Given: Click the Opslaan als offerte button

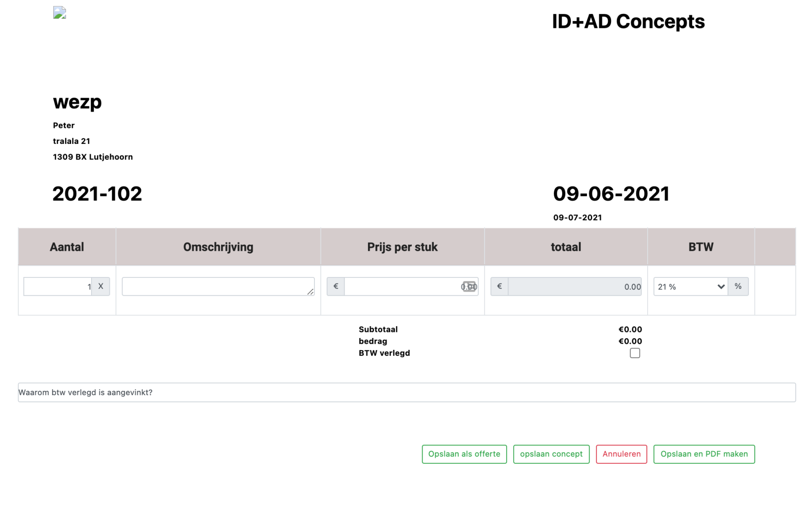Looking at the screenshot, I should point(464,454).
